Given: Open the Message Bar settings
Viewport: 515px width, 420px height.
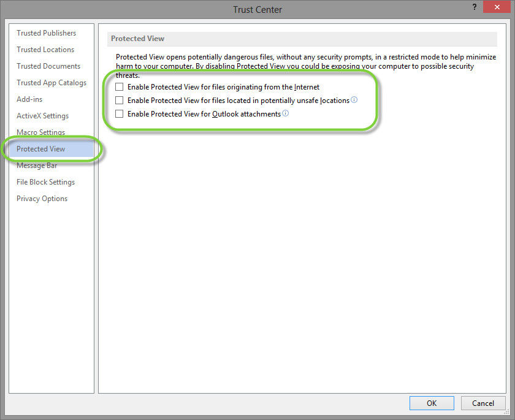Looking at the screenshot, I should pos(37,166).
